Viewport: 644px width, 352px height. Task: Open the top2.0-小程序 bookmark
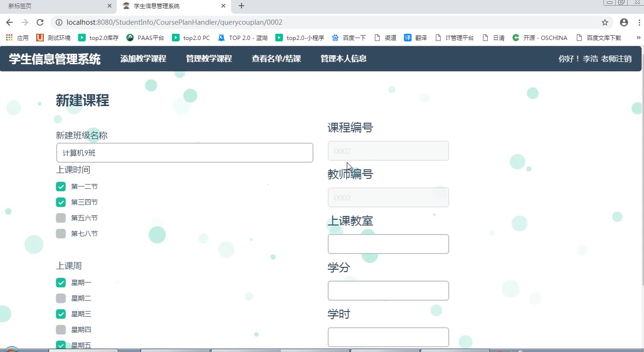tap(300, 38)
